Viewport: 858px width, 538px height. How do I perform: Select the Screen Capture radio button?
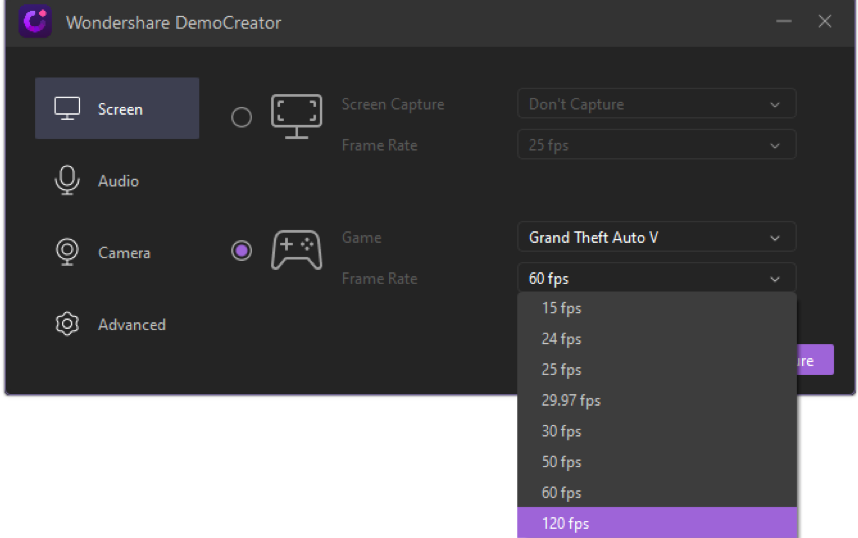coord(241,117)
